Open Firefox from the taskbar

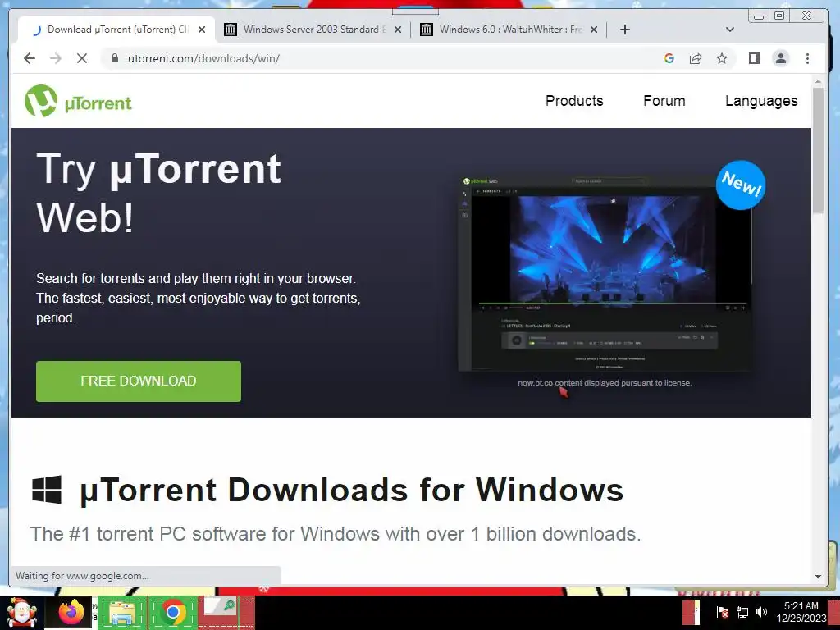coord(71,613)
